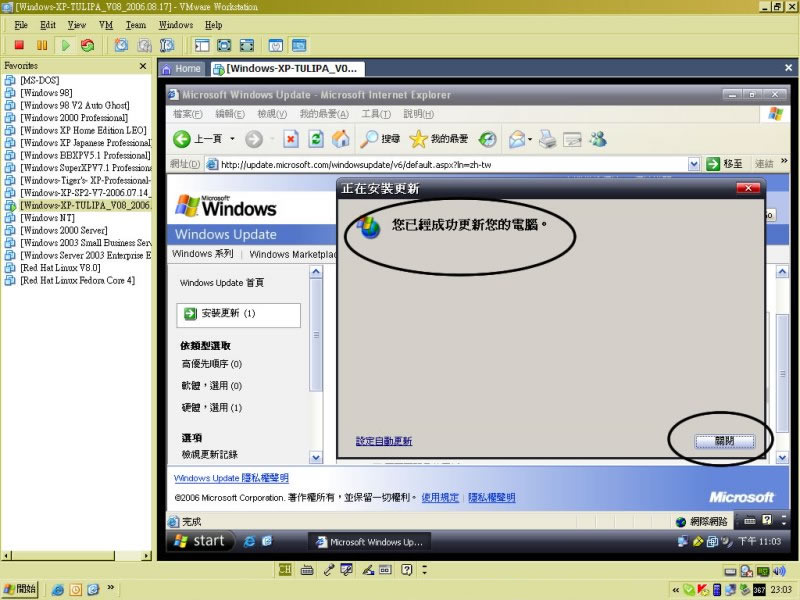Click Favorites panel horizontal scrollbar right arrow
The image size is (800, 600).
(x=147, y=555)
